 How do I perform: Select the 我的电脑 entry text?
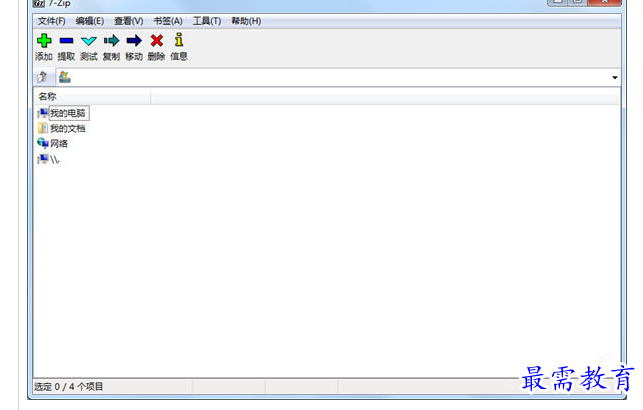point(68,113)
